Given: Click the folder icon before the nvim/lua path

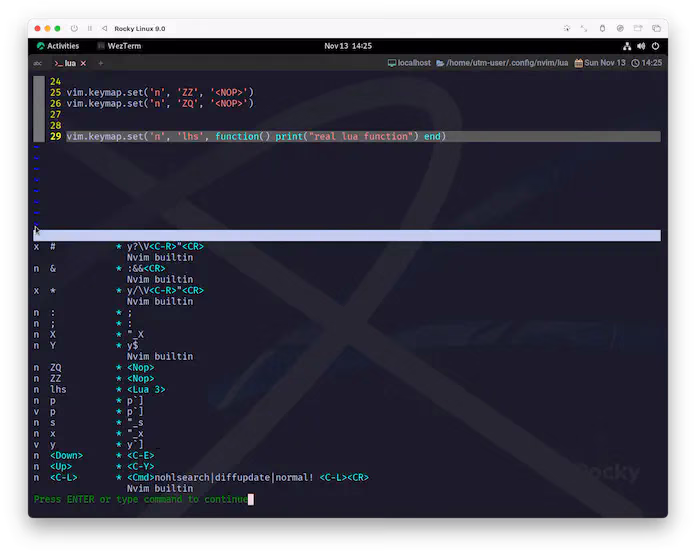Looking at the screenshot, I should 440,63.
